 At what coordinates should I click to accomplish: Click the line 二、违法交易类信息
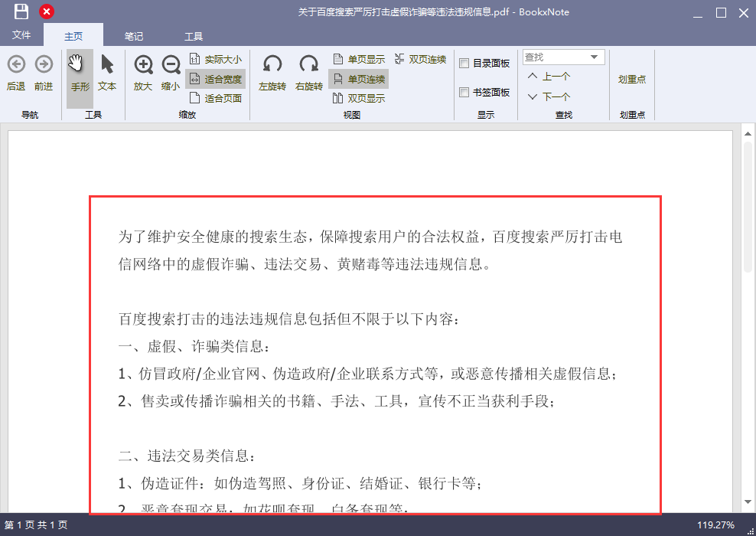tap(187, 456)
